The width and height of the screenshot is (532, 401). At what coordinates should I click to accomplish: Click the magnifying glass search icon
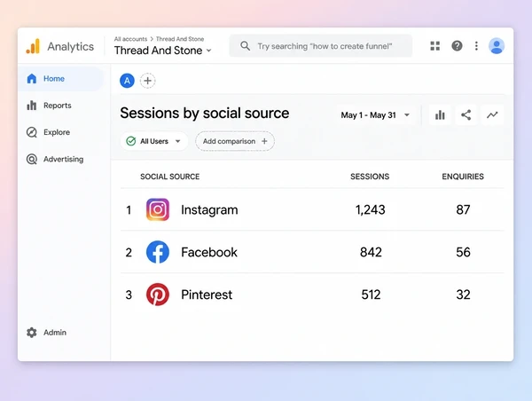(x=245, y=46)
